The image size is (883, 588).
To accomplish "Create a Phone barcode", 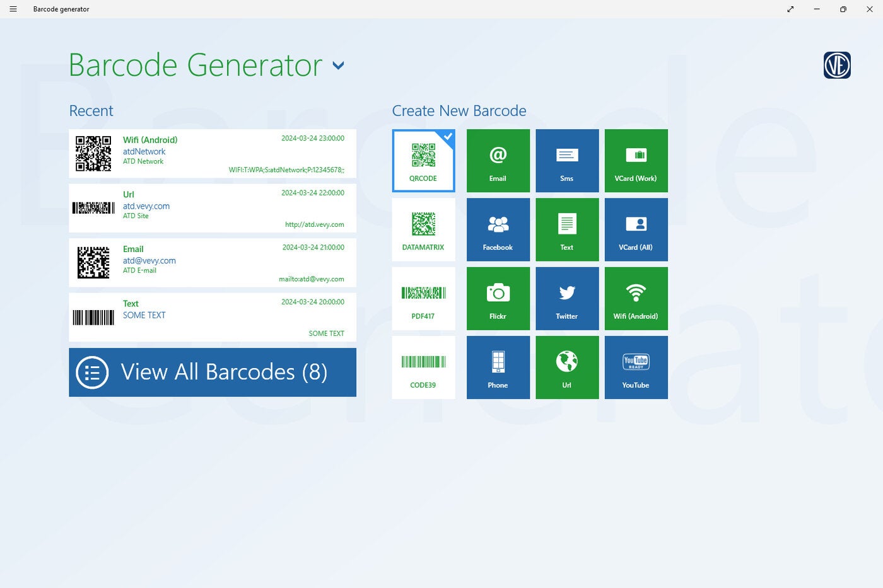I will click(498, 367).
